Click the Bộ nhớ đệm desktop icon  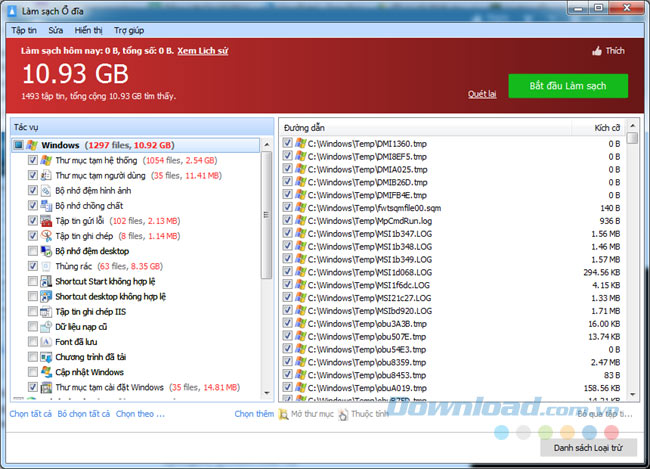point(47,251)
